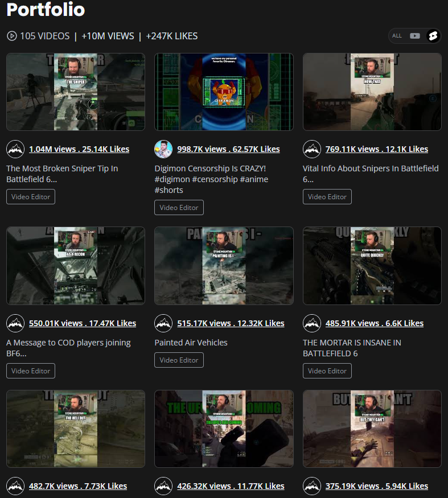Open the 482.7K views . 7.73K Likes link
Viewport: 448px width, 498px height.
click(78, 486)
